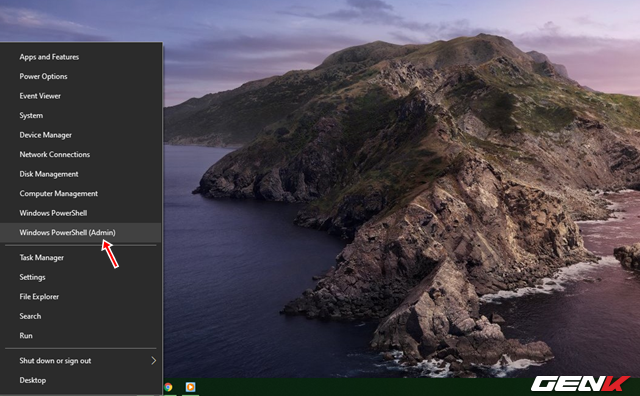Launch File Explorer

tap(81, 297)
